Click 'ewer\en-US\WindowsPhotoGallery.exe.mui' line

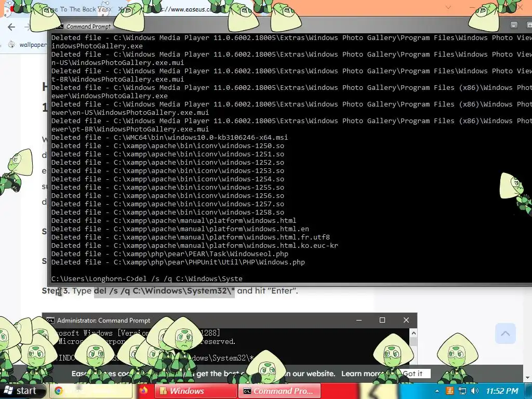pyautogui.click(x=130, y=113)
